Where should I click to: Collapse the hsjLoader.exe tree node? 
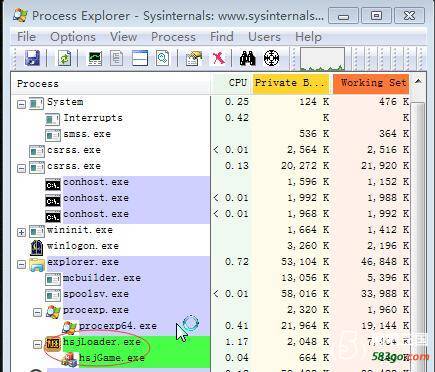point(37,344)
